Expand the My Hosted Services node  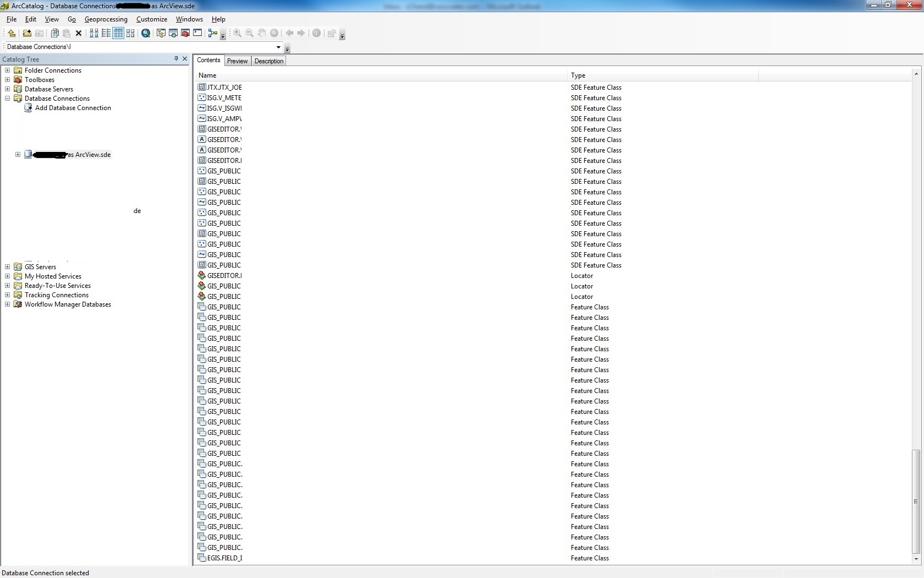click(8, 276)
